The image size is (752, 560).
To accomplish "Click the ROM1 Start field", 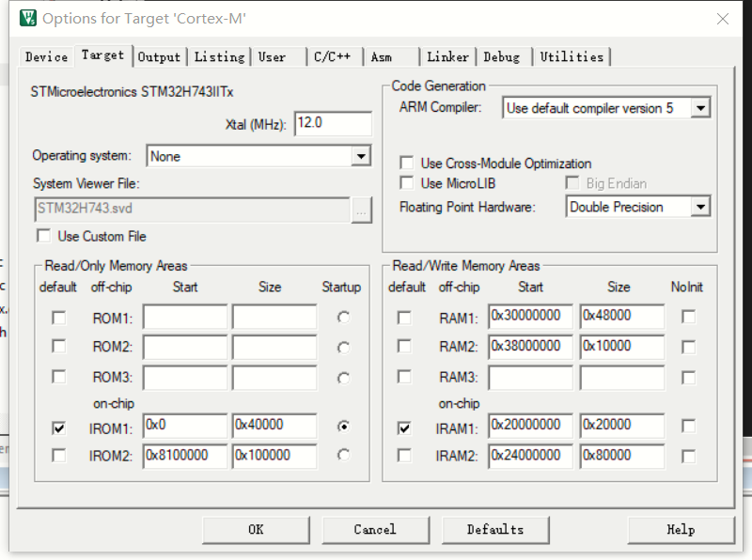I will pyautogui.click(x=184, y=317).
